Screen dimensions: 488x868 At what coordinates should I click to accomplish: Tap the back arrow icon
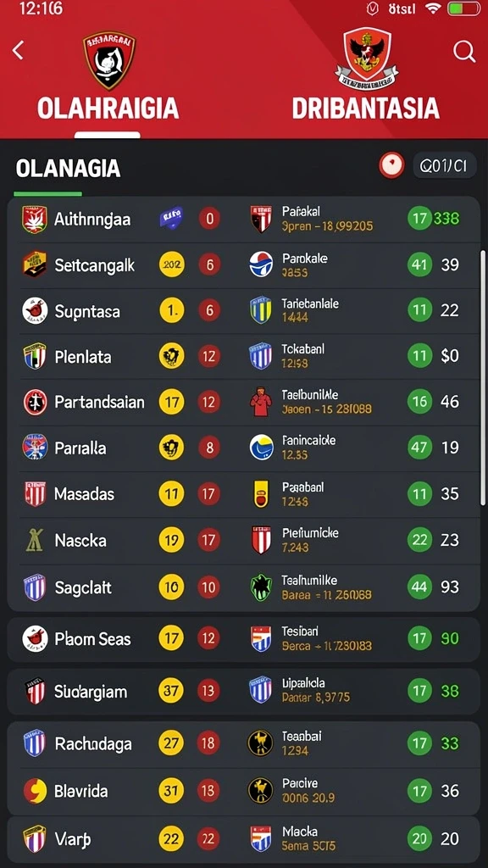18,50
